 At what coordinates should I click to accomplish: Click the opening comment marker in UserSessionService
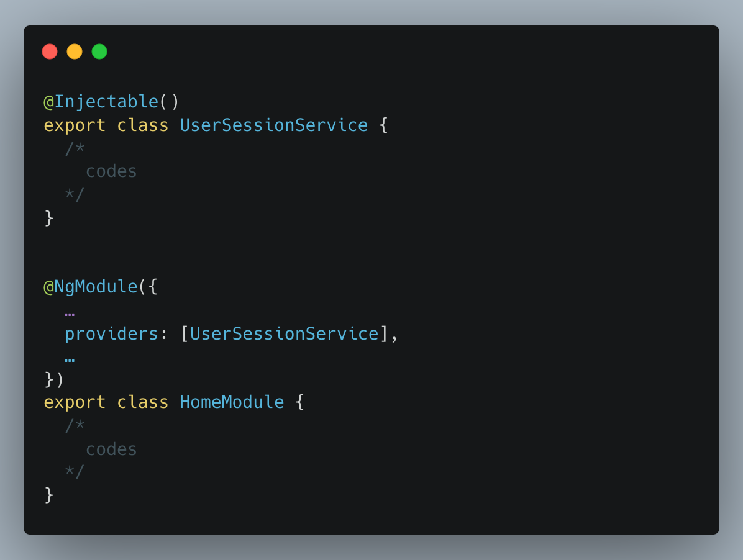75,148
